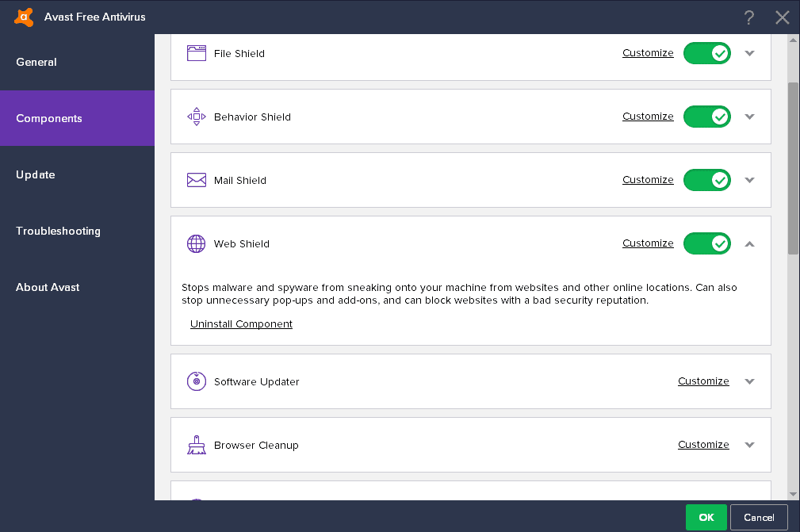Screen dimensions: 800x532
Task: Click the Mail Shield envelope icon
Action: [x=196, y=180]
